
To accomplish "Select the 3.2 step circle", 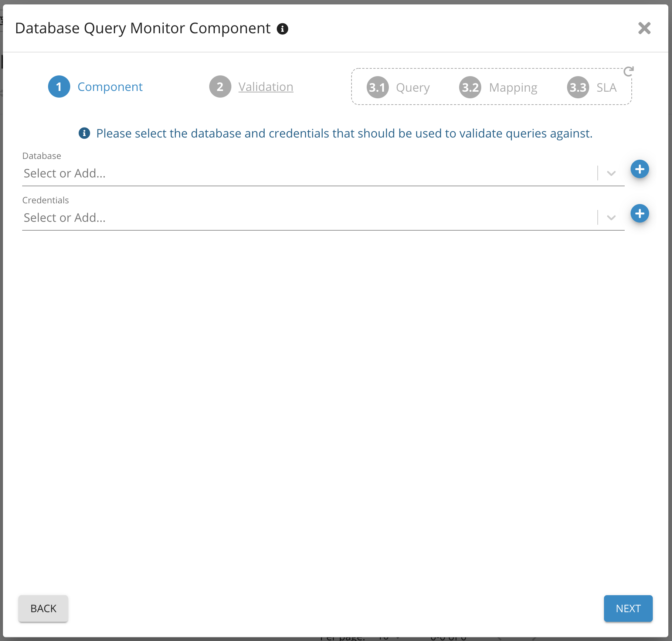I will click(470, 88).
